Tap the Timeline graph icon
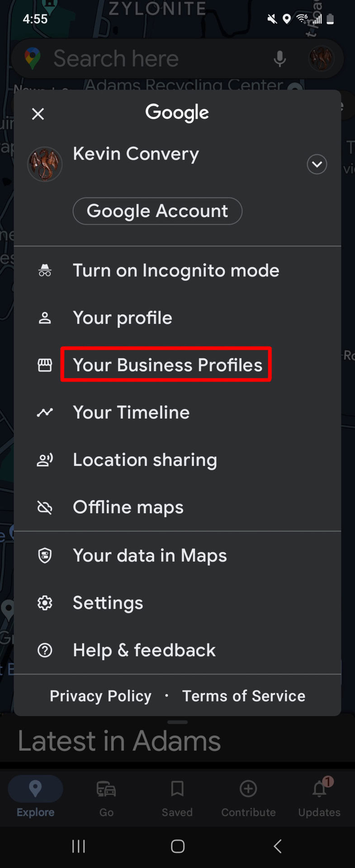 tap(45, 412)
